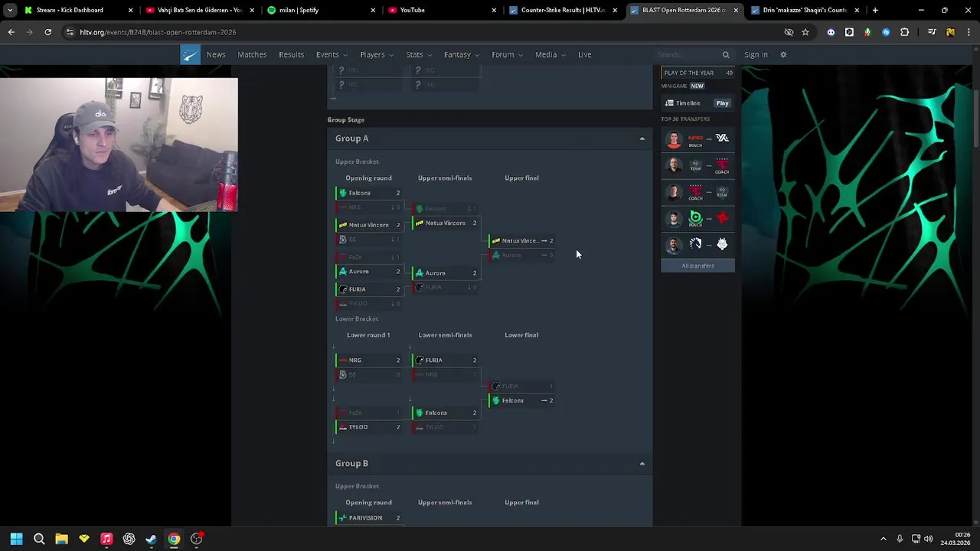This screenshot has height=551, width=980.
Task: Click the Falcons logo in the lower final
Action: [496, 401]
